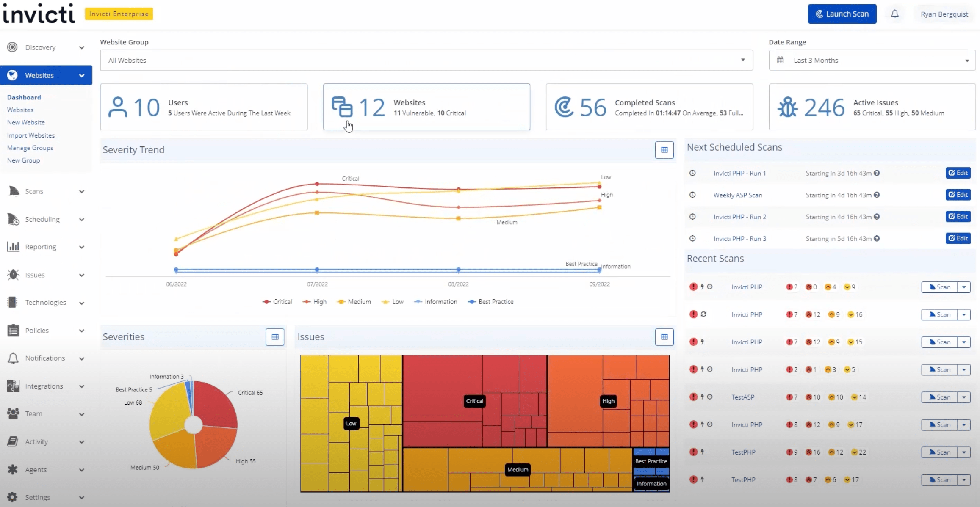Edit the Weekly ASP Scan schedule
Image resolution: width=980 pixels, height=507 pixels.
pyautogui.click(x=958, y=195)
